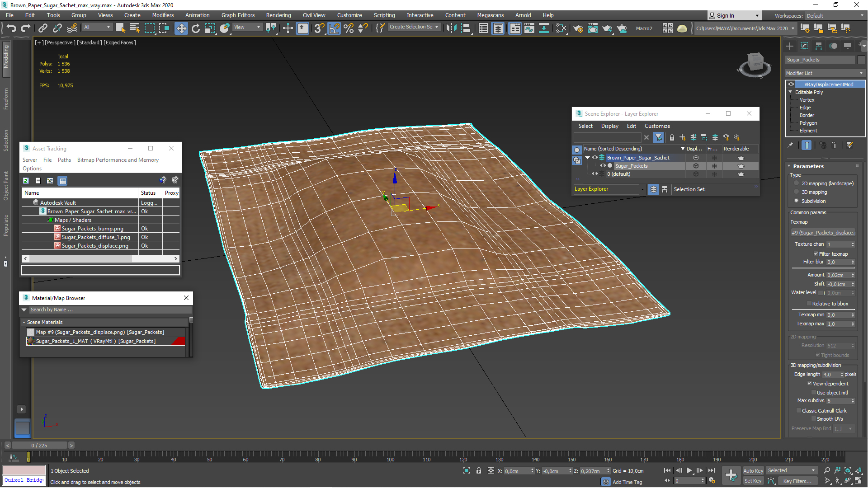Select 2D mapping (landscape) radio button
Screen dimensions: 868x488
797,183
